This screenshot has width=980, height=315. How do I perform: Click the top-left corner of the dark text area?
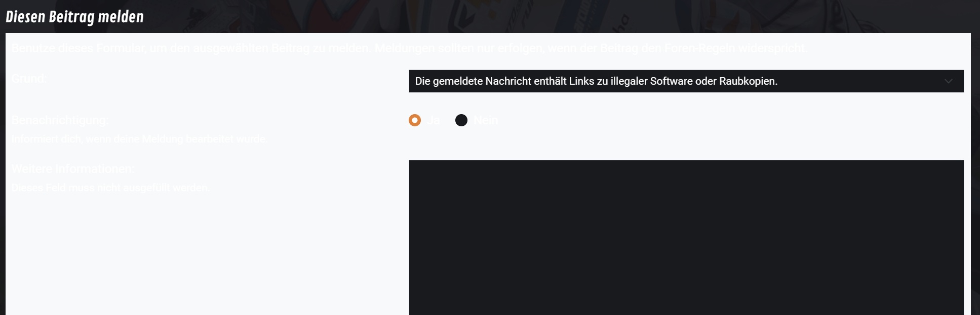pyautogui.click(x=411, y=162)
